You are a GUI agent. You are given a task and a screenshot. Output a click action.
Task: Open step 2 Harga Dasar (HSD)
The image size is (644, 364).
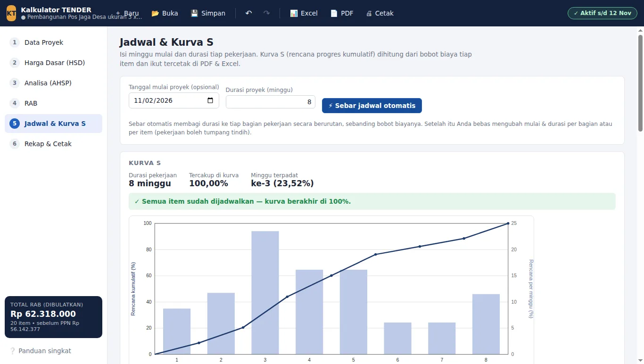click(x=53, y=63)
